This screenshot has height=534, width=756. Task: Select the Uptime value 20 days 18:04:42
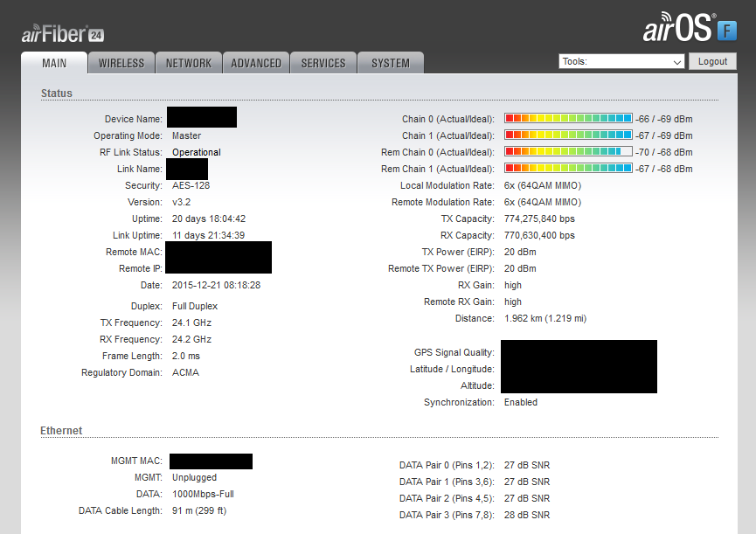coord(209,218)
